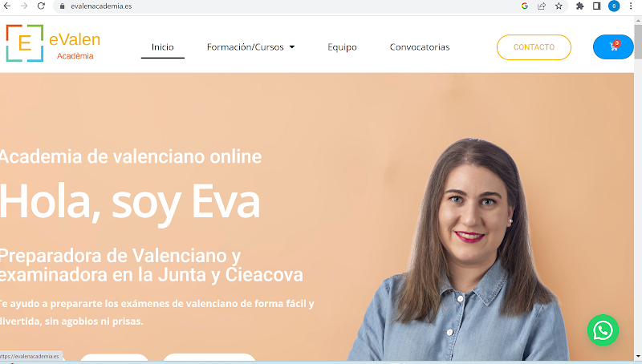Screen dimensions: 642x364
Task: Reload the page with refresh icon
Action: [41, 6]
